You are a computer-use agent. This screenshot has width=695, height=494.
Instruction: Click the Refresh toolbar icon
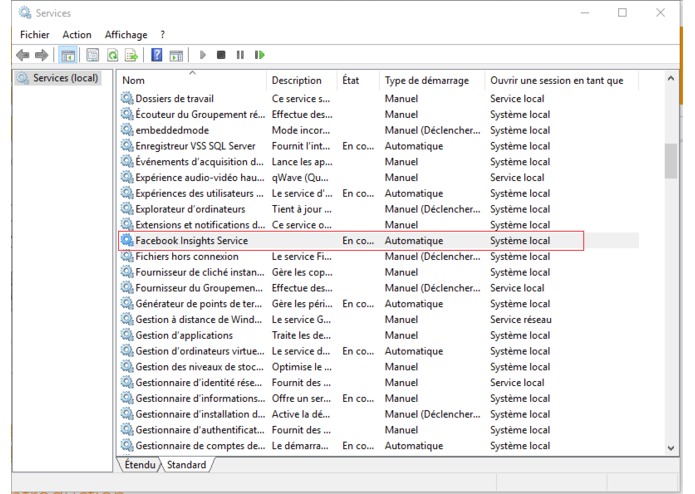(x=113, y=55)
